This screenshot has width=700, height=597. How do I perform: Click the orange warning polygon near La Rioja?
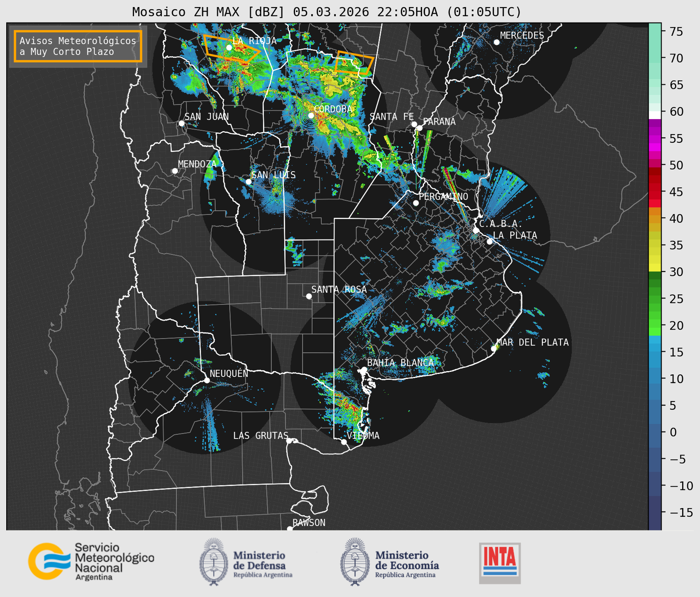(232, 49)
